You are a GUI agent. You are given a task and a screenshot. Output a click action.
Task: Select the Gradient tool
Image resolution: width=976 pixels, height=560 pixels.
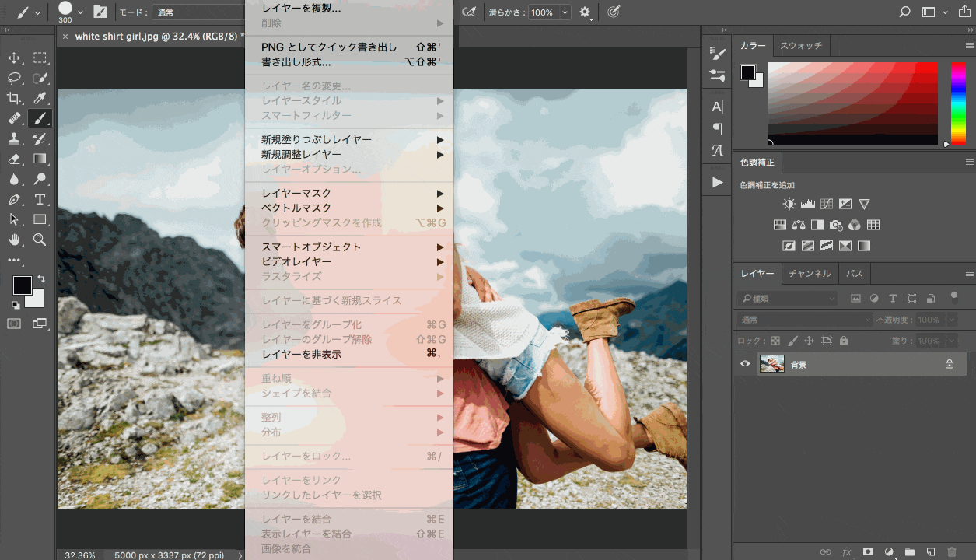coord(40,159)
